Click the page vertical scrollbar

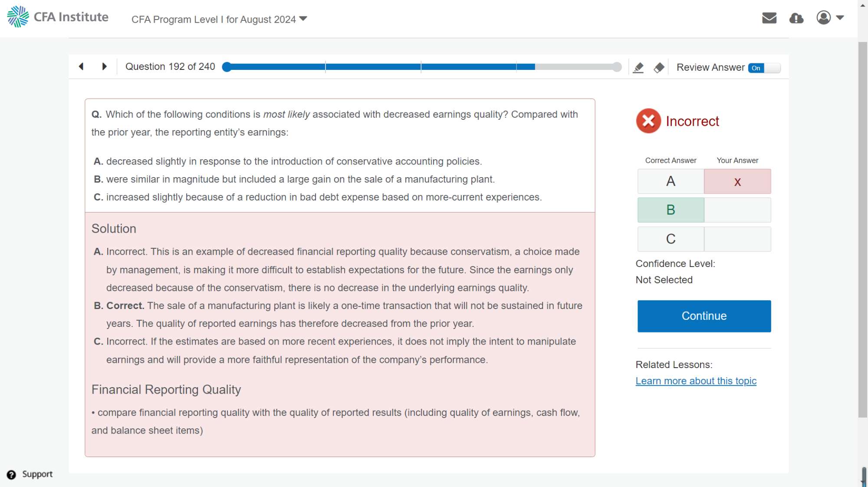pos(862,230)
